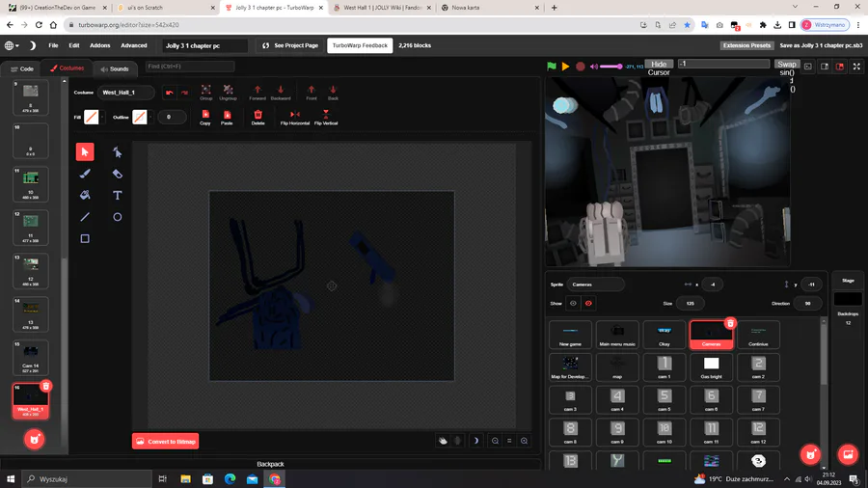Switch to the Code tab
The image size is (868, 488).
pos(22,68)
